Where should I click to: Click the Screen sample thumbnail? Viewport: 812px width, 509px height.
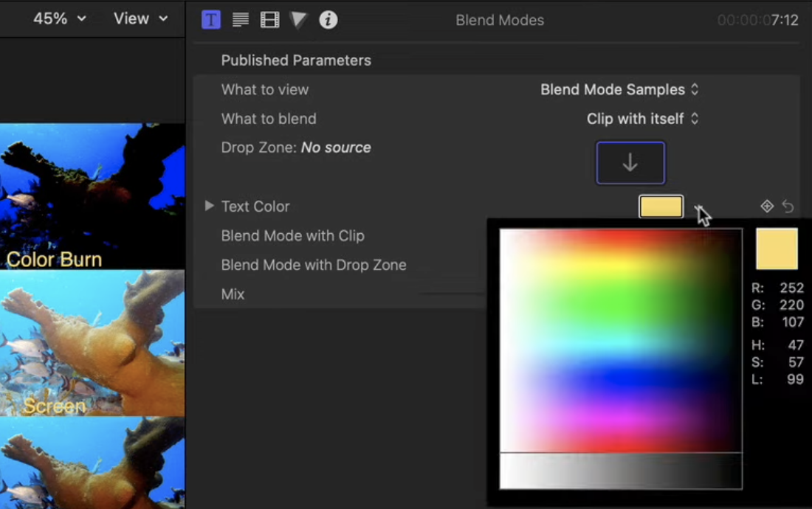[92, 344]
